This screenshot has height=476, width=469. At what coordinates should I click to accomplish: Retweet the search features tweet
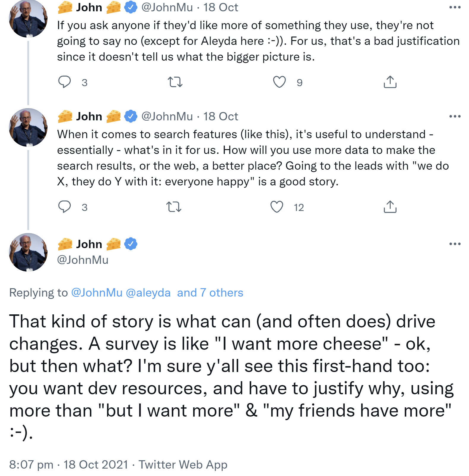(174, 207)
